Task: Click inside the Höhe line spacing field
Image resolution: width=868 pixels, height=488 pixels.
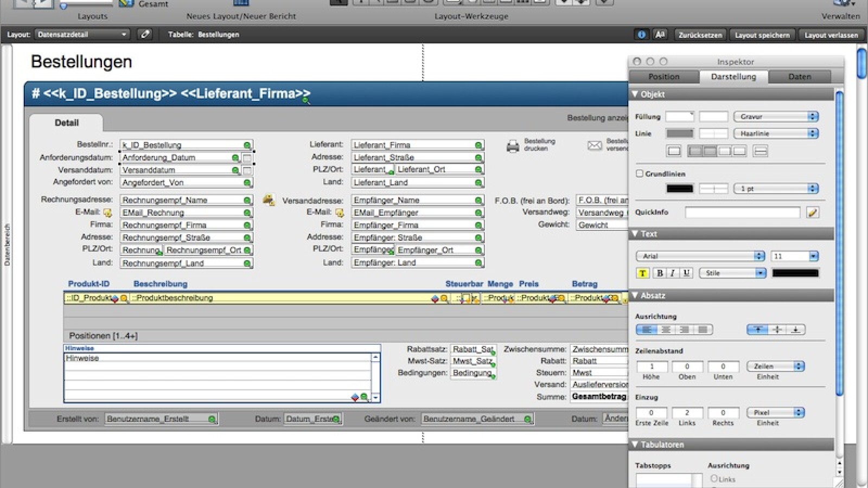Action: (x=651, y=367)
